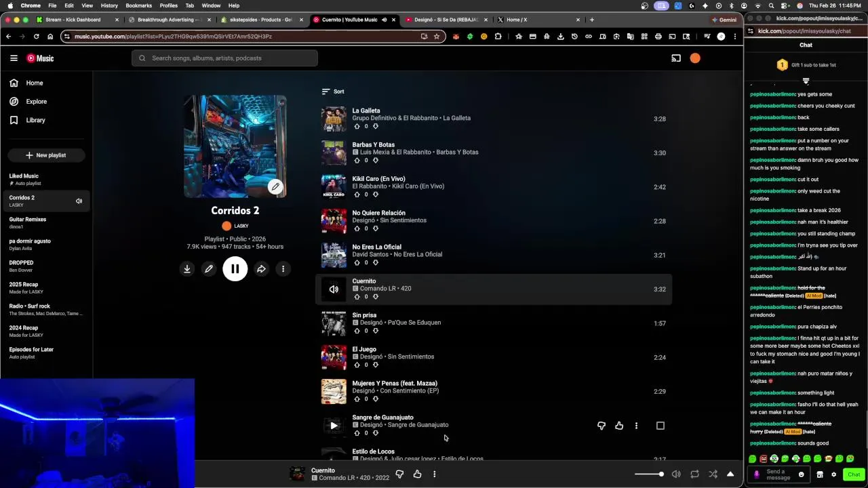Open Kick chat settings gear
The image size is (868, 488).
pos(834,474)
